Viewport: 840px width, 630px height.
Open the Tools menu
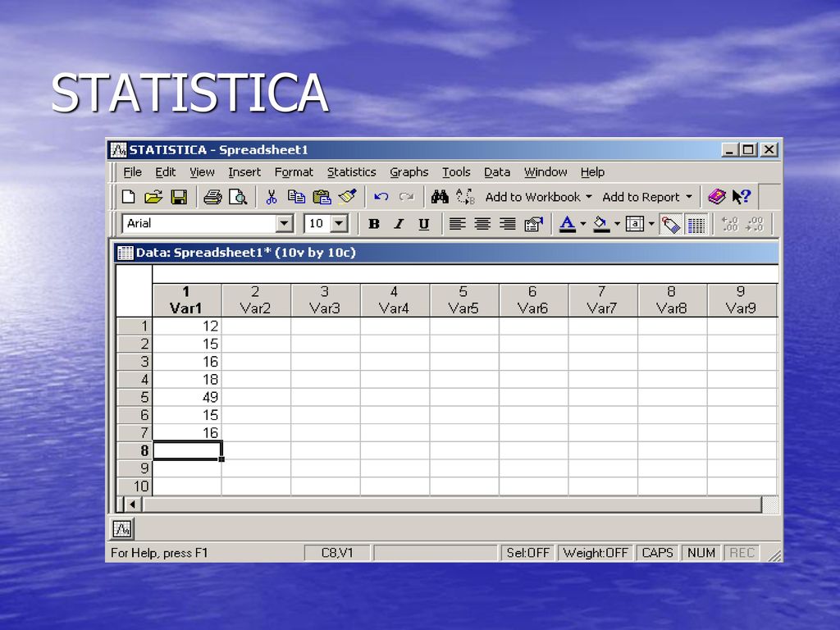click(x=456, y=172)
